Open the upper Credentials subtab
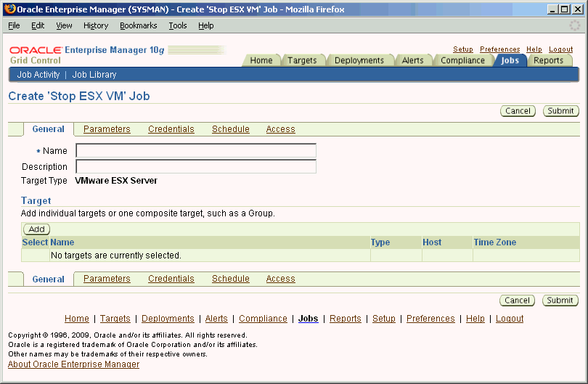The image size is (588, 384). [x=171, y=129]
